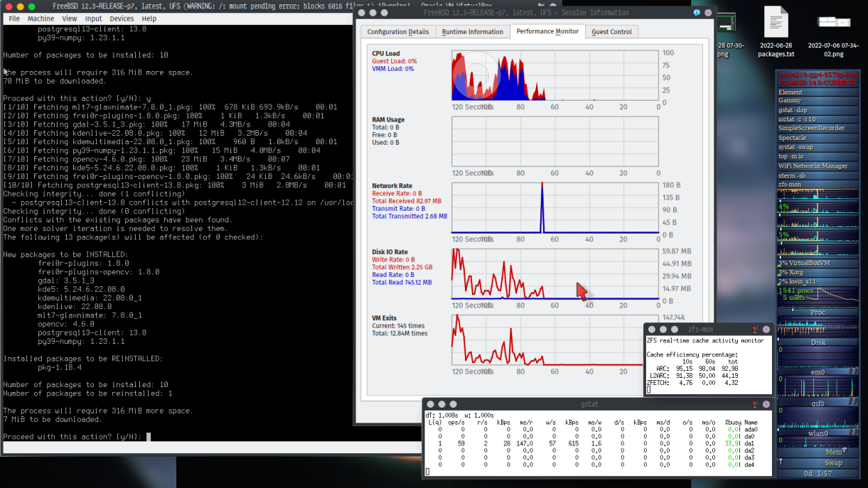868x488 pixels.
Task: Run the ioztat -z -i 10 launcher
Action: 818,119
